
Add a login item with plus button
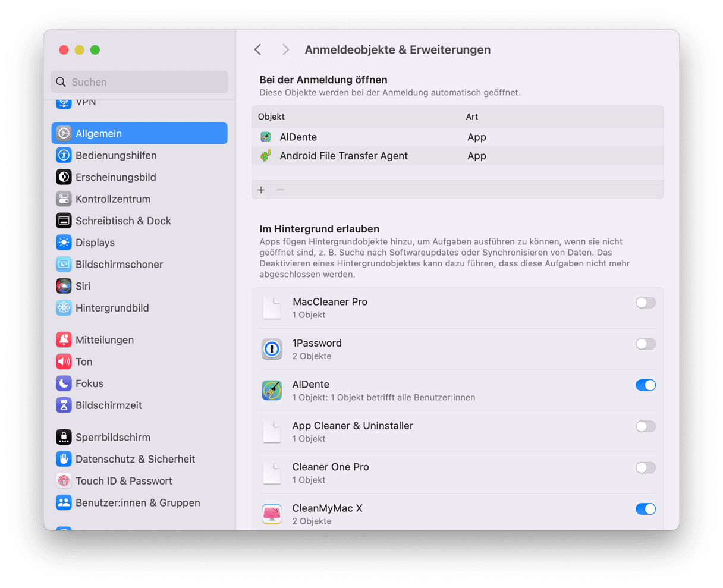[x=261, y=190]
